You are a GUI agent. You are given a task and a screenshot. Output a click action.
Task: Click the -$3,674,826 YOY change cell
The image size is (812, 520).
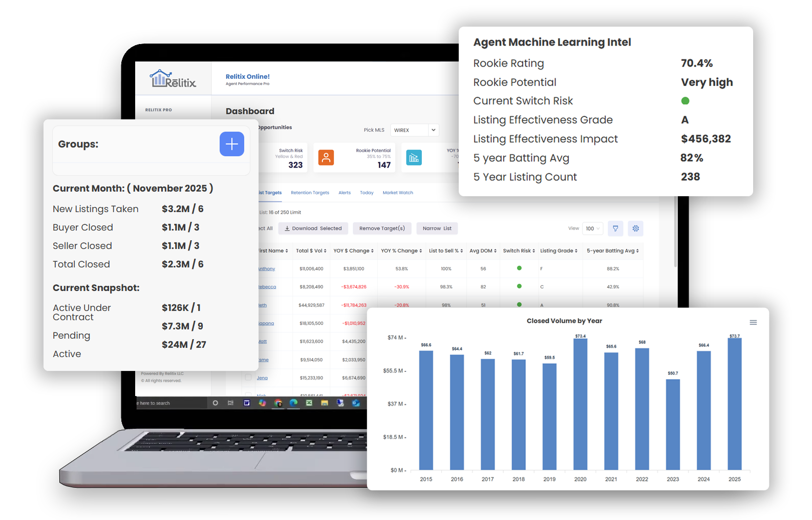click(x=354, y=287)
